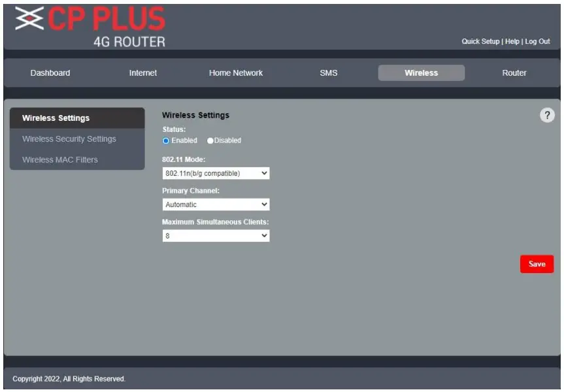The height and width of the screenshot is (392, 564).
Task: Click the 'Wireless Settings' page heading
Action: tap(195, 116)
